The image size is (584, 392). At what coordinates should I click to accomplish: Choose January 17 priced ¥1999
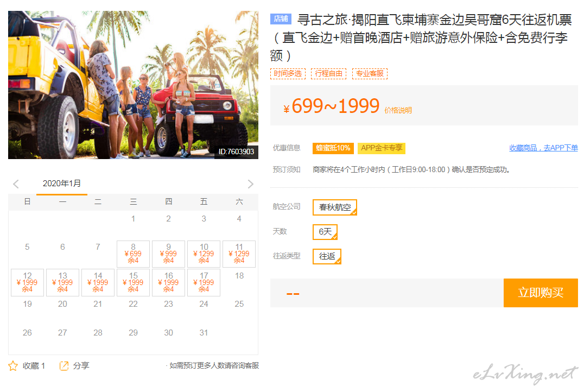click(204, 282)
